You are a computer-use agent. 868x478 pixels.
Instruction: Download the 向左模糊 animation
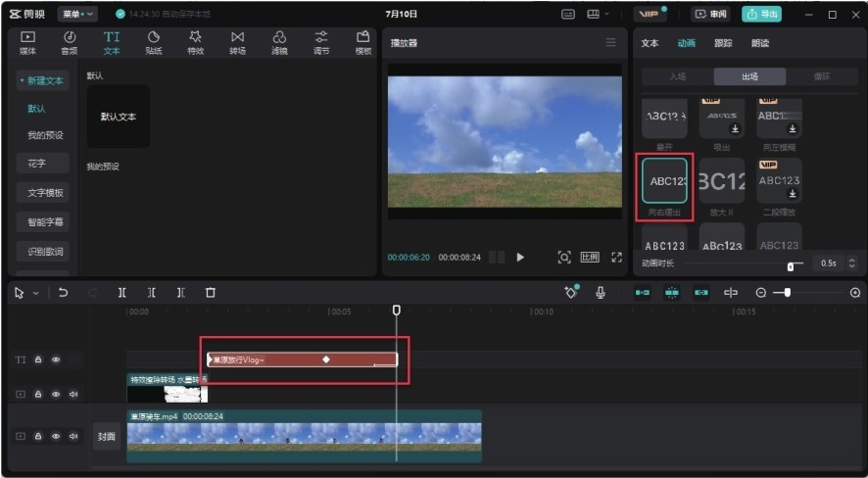point(793,128)
